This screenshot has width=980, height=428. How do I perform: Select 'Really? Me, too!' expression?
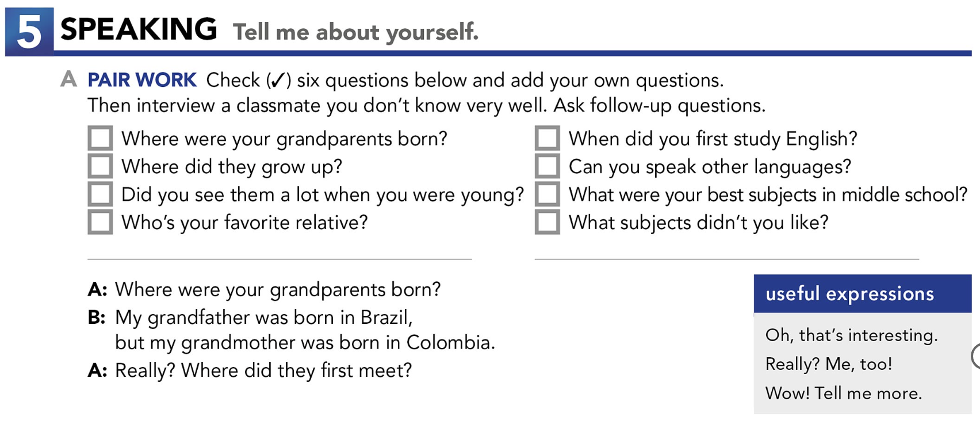829,364
